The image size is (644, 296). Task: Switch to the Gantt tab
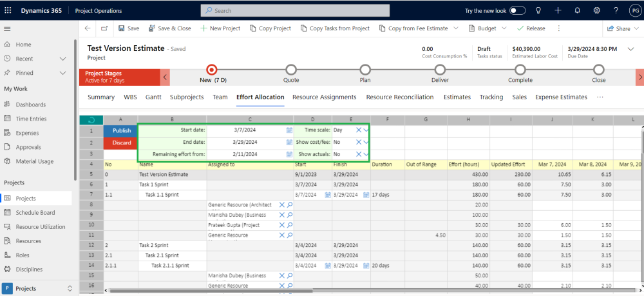(153, 97)
